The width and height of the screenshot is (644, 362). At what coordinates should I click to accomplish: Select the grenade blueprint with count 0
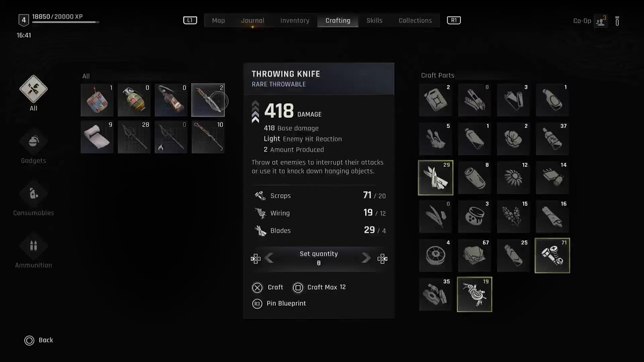[x=134, y=100]
